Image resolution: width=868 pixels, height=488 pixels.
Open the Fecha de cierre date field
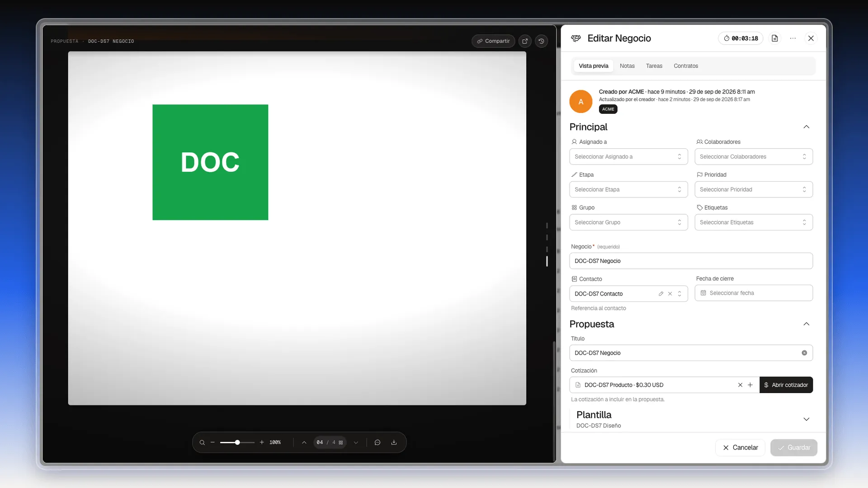[754, 293]
